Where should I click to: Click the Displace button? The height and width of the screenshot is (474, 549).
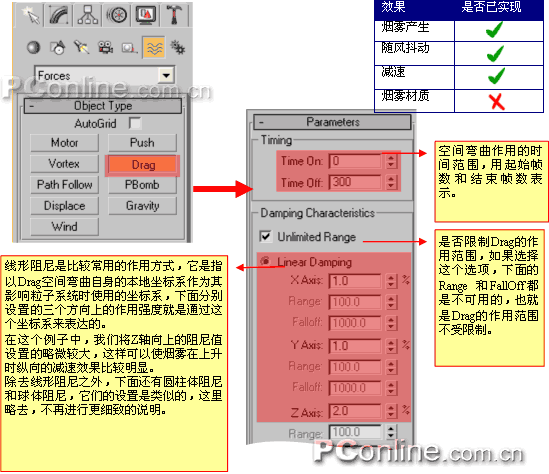click(64, 206)
